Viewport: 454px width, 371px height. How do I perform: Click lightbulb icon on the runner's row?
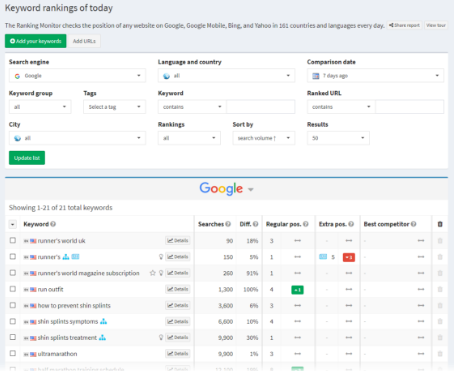(x=161, y=257)
